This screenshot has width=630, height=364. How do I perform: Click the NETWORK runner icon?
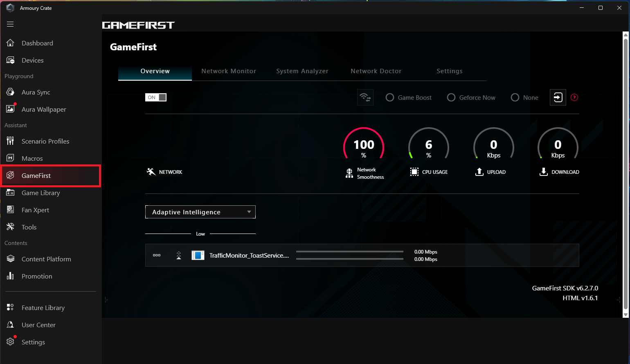tap(151, 172)
